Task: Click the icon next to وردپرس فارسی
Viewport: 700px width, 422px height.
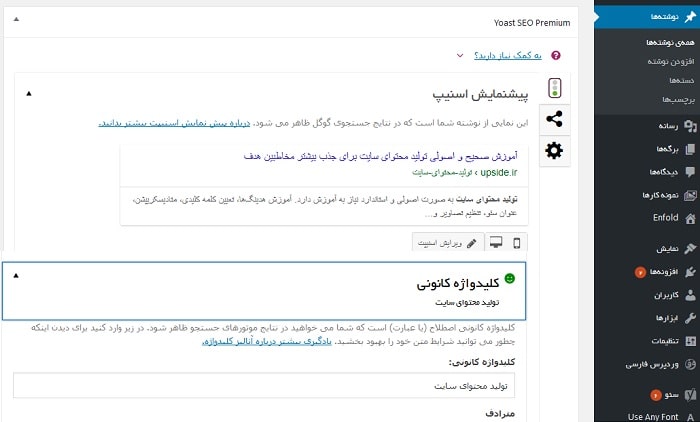Action: coord(690,364)
